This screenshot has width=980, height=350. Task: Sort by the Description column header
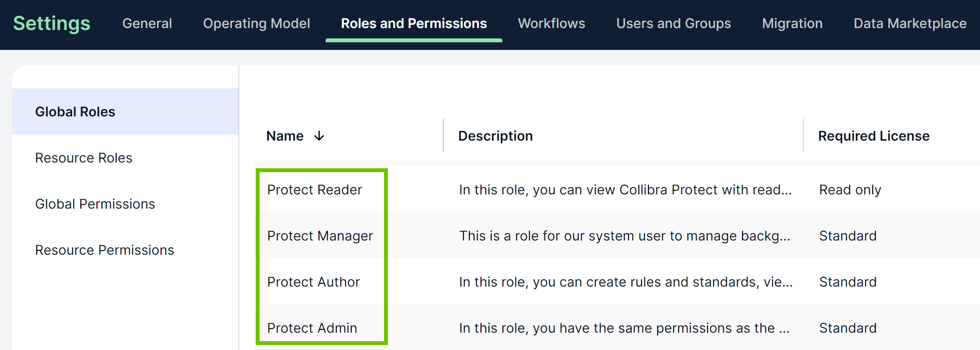[495, 136]
